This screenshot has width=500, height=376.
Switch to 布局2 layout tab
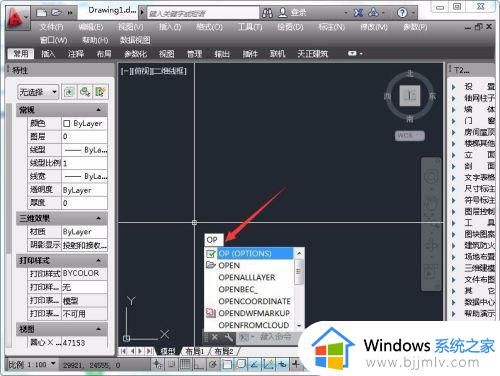point(224,351)
